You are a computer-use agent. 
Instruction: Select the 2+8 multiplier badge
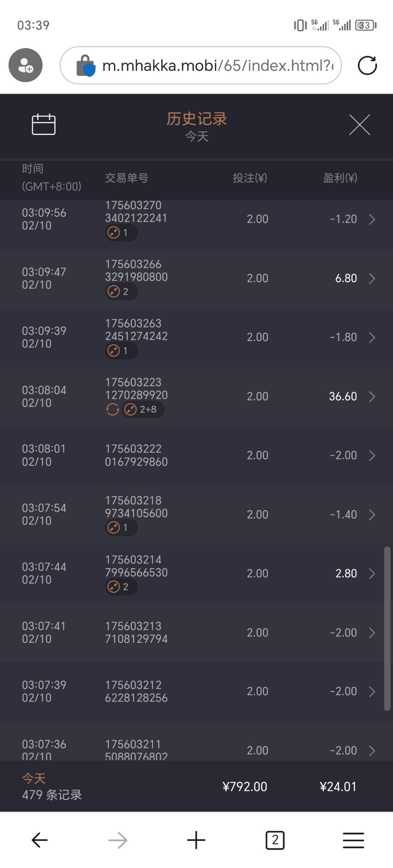pos(143,409)
